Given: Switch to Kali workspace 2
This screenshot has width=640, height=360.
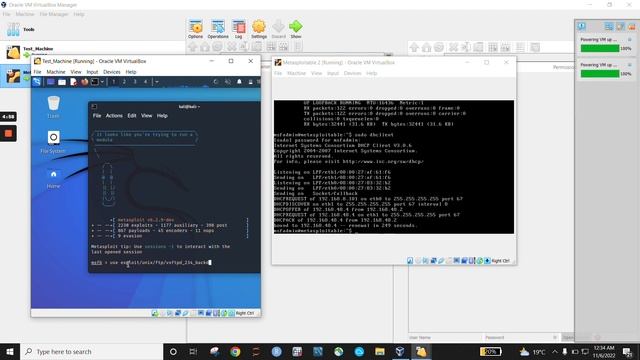Looking at the screenshot, I should click(x=124, y=82).
